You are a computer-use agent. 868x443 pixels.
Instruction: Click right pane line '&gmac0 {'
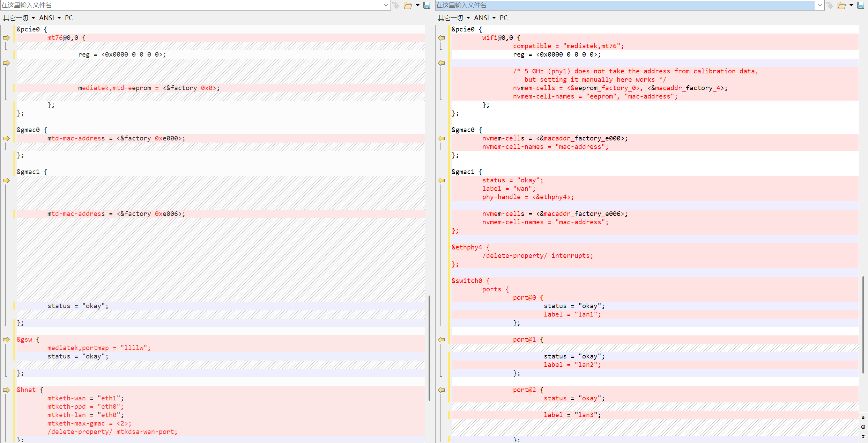[x=467, y=130]
